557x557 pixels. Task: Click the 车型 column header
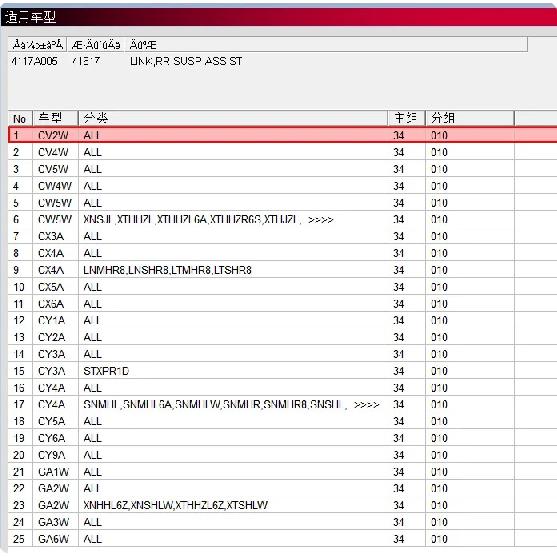(55, 118)
